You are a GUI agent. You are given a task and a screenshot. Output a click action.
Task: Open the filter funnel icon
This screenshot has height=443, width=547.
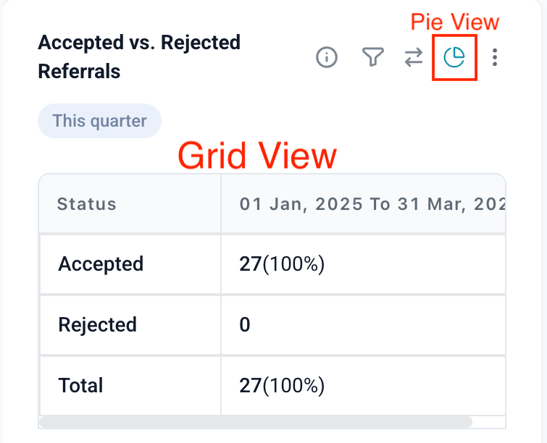373,57
